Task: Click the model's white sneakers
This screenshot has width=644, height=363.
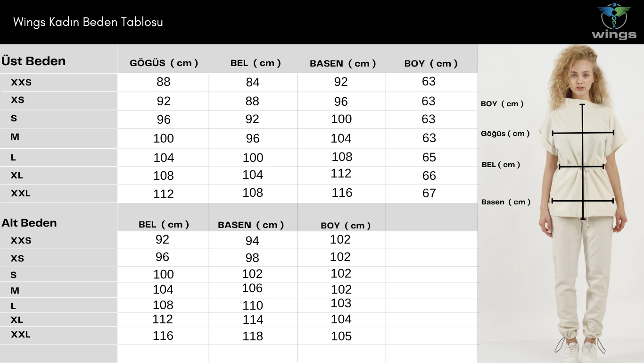Action: coord(580,352)
